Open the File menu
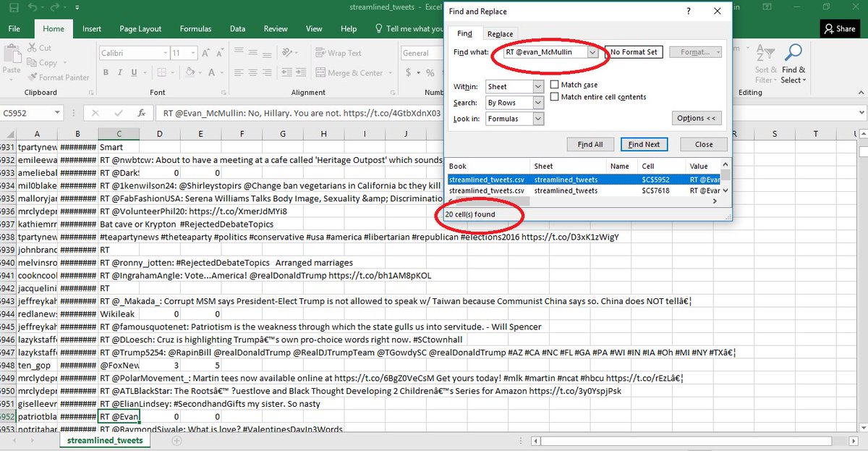This screenshot has width=868, height=451. pos(14,29)
